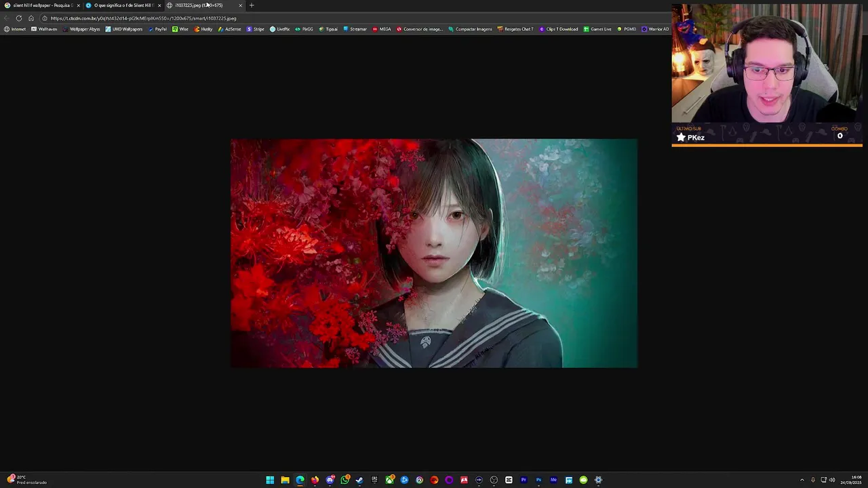The height and width of the screenshot is (488, 868).
Task: Open the Wallhaven bookmark
Action: point(44,29)
